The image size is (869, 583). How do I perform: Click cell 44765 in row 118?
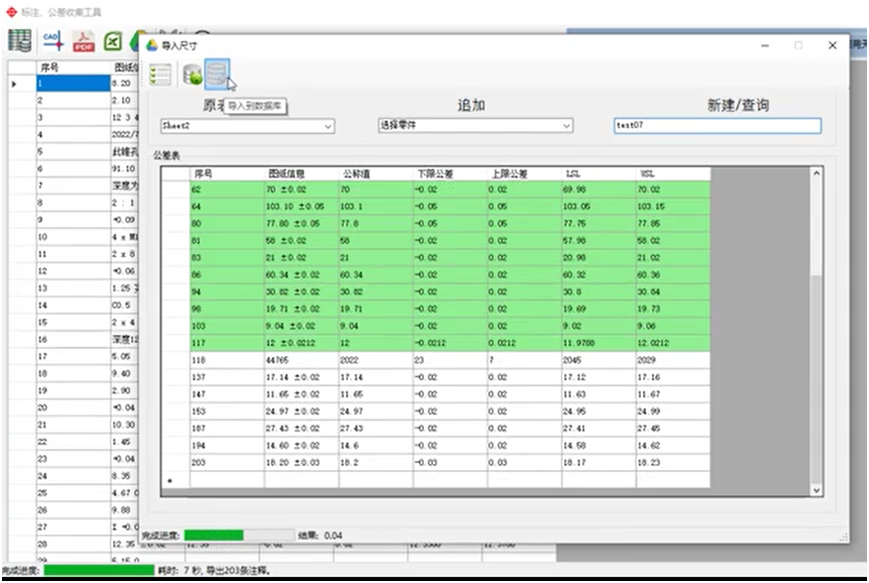tap(301, 360)
